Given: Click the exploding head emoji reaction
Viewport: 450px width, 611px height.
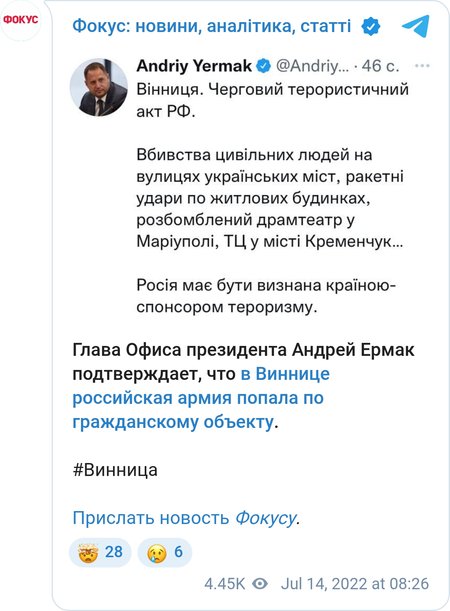Looking at the screenshot, I should [x=88, y=552].
